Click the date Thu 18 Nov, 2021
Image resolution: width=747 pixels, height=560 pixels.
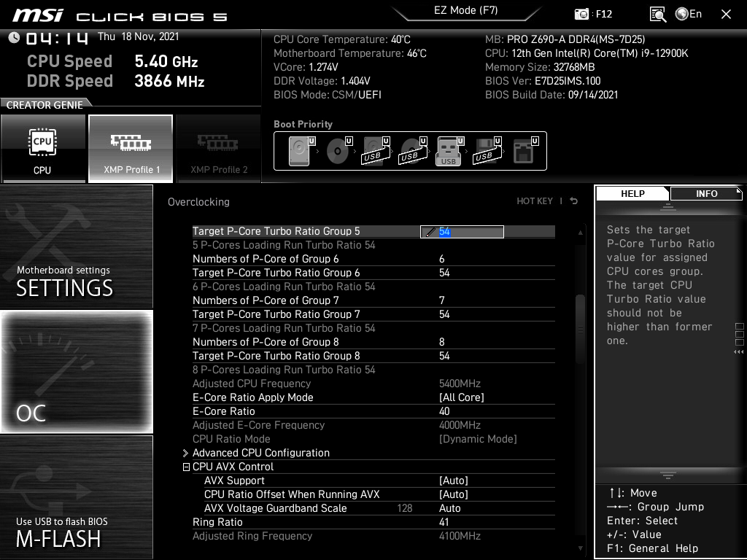[x=138, y=36]
